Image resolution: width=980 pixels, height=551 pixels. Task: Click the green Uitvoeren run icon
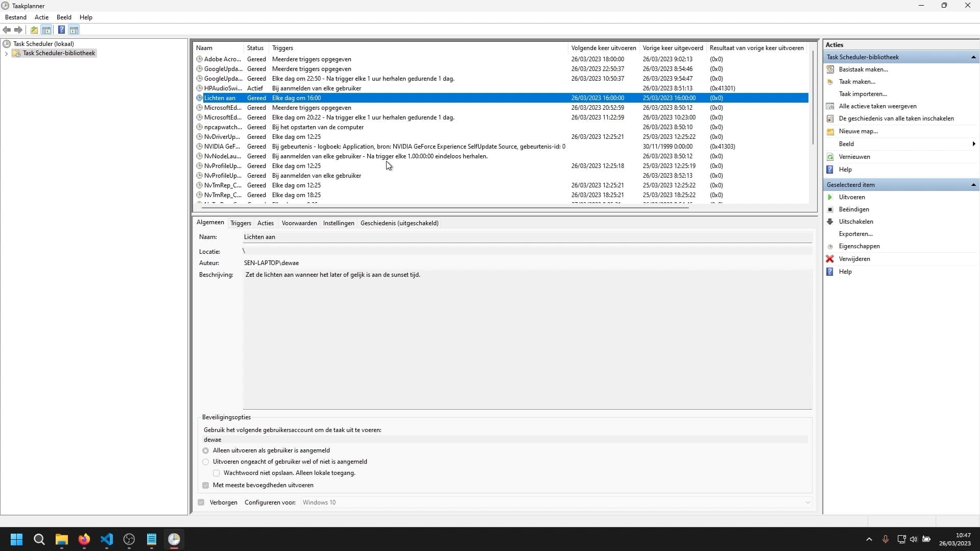pos(830,197)
